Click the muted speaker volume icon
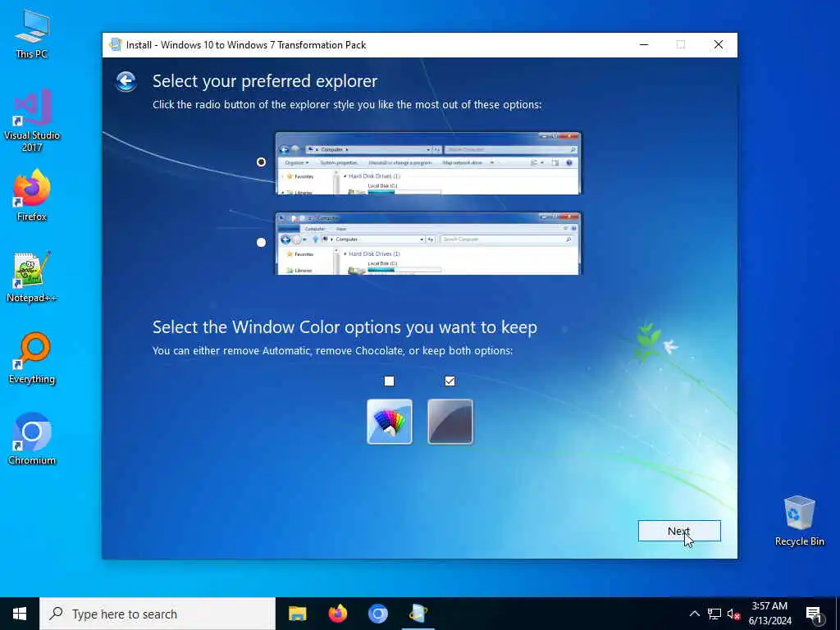This screenshot has width=840, height=630. point(733,614)
